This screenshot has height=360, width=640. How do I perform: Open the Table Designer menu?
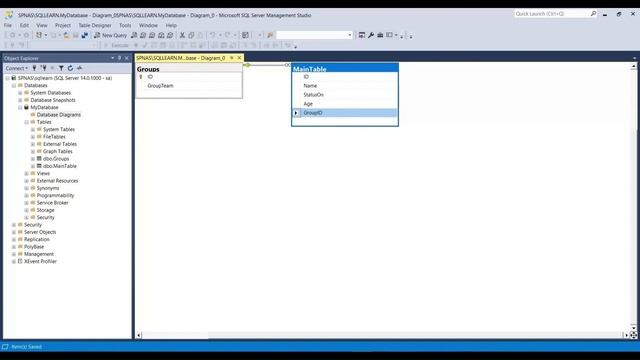(x=95, y=25)
